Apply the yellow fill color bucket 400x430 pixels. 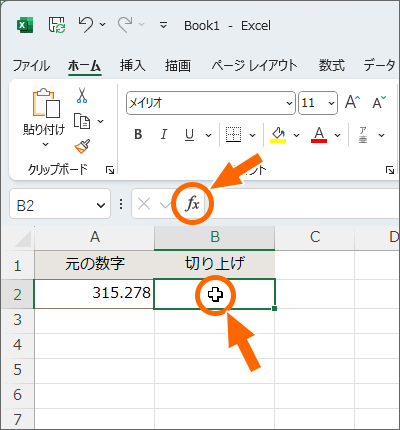tap(278, 135)
